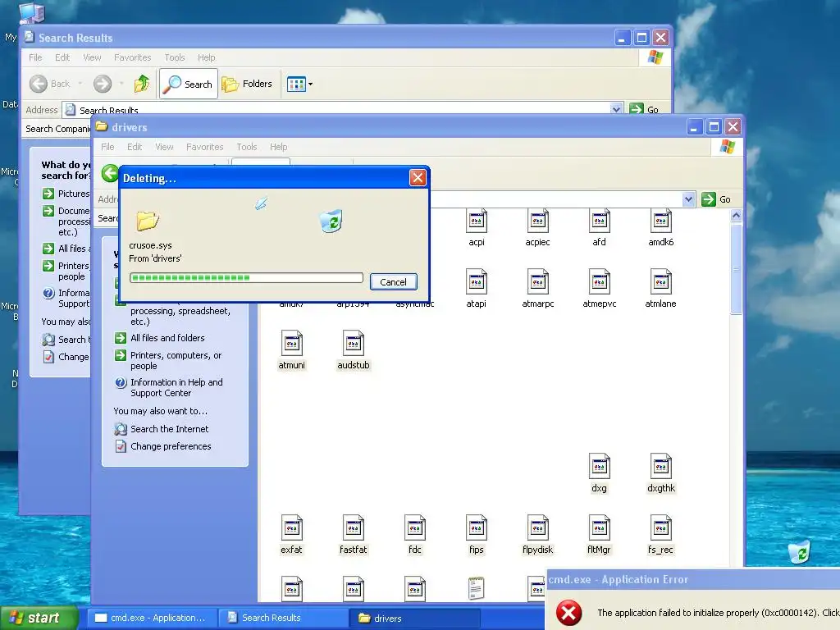
Task: Open Favorites menu in Search Results window
Action: pos(132,57)
